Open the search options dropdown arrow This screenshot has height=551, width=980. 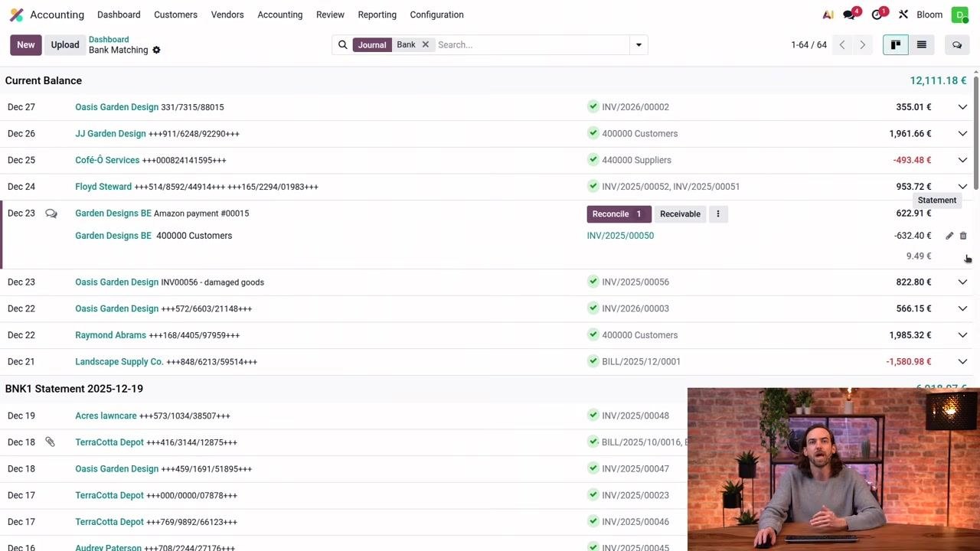coord(639,45)
